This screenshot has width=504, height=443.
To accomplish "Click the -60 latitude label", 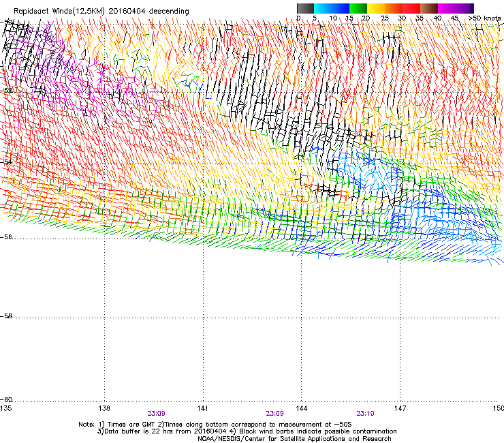I will click(x=6, y=400).
